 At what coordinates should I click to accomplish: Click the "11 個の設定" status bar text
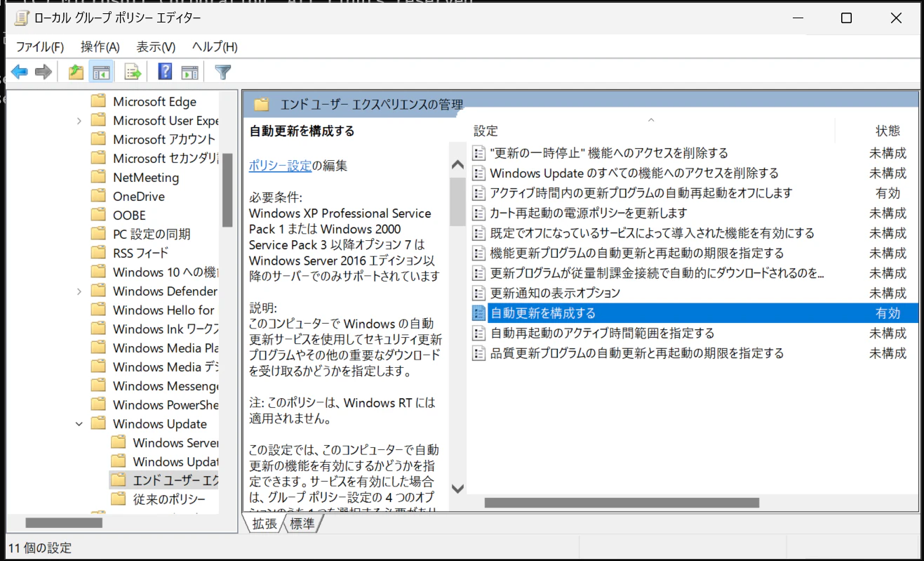[40, 548]
